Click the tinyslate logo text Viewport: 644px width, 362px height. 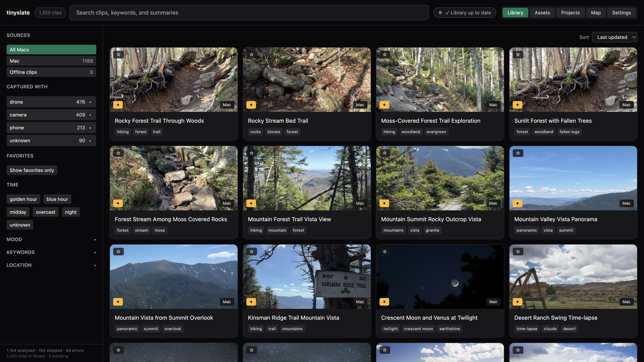pos(18,12)
